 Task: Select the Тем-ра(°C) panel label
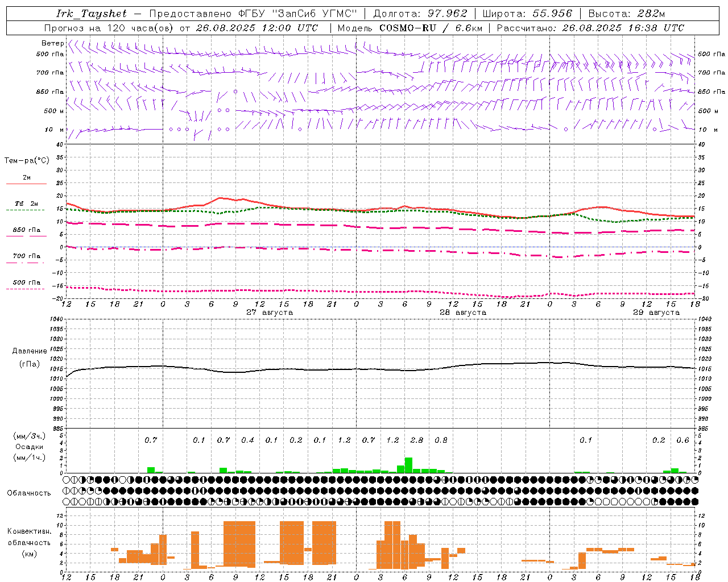(27, 161)
